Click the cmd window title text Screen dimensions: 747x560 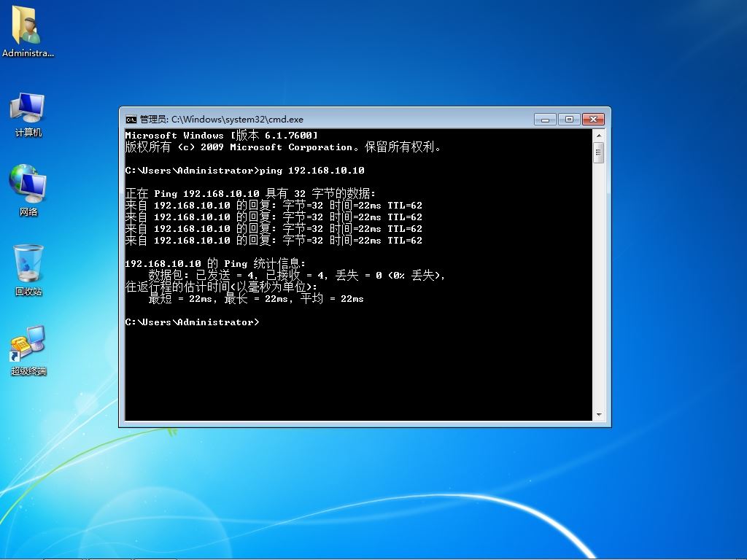(x=222, y=120)
